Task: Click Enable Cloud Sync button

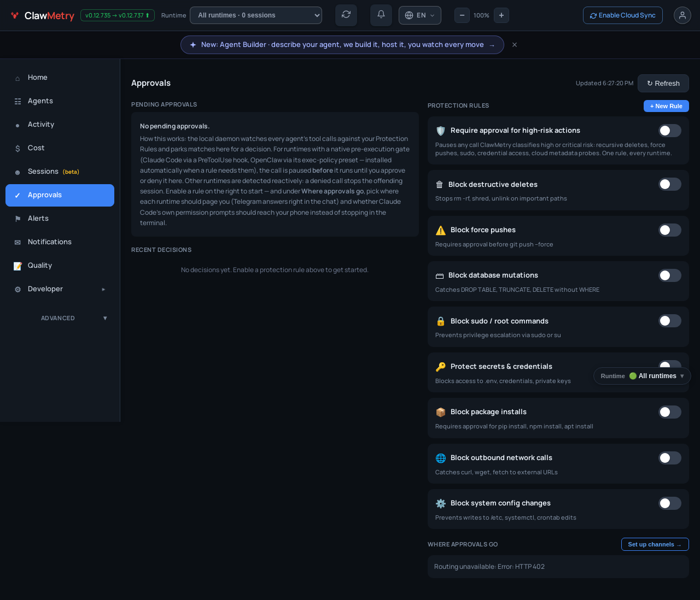Action: pos(623,15)
